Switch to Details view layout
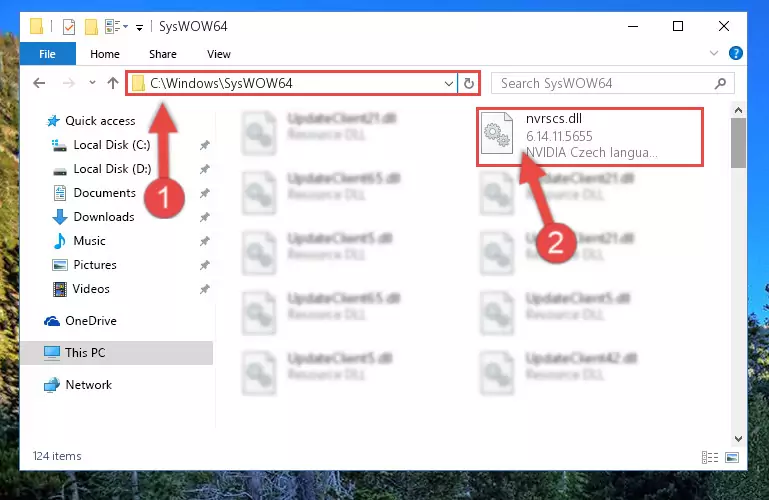 click(710, 457)
